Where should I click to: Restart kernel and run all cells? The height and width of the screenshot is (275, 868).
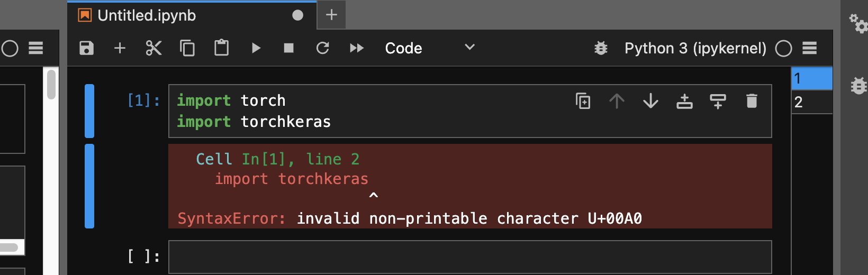pyautogui.click(x=357, y=48)
